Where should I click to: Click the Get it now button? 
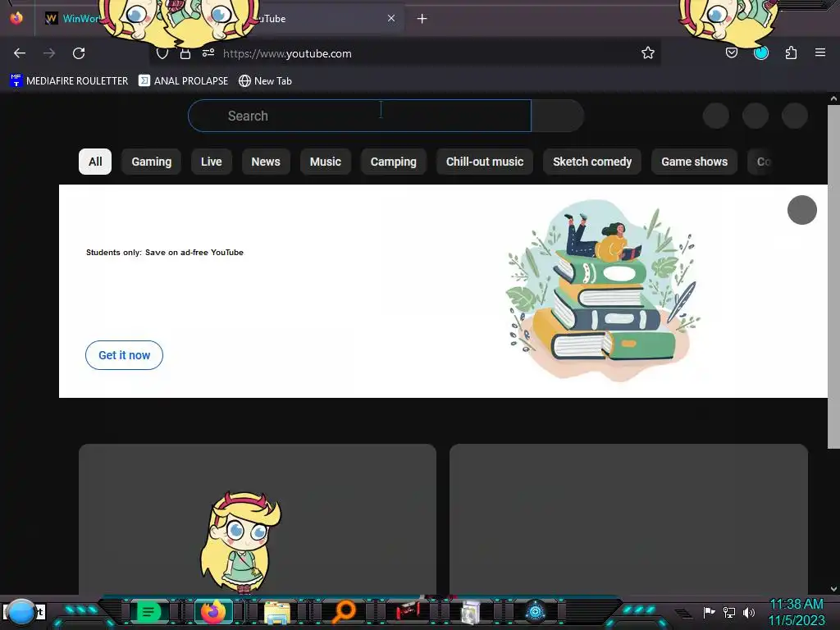click(x=125, y=355)
